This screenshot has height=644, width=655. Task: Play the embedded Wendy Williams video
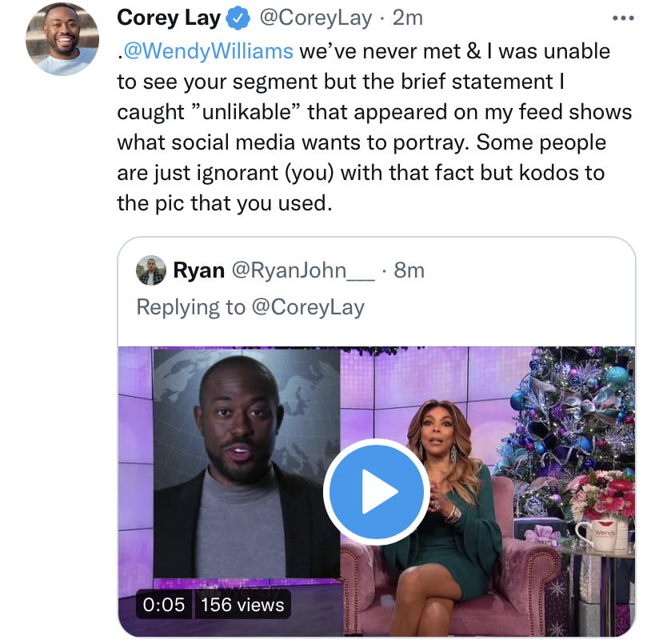pos(377,491)
